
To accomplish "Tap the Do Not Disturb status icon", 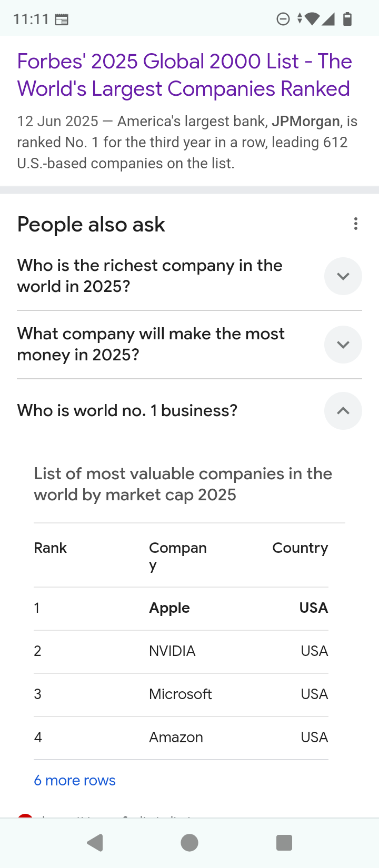I will click(x=283, y=19).
